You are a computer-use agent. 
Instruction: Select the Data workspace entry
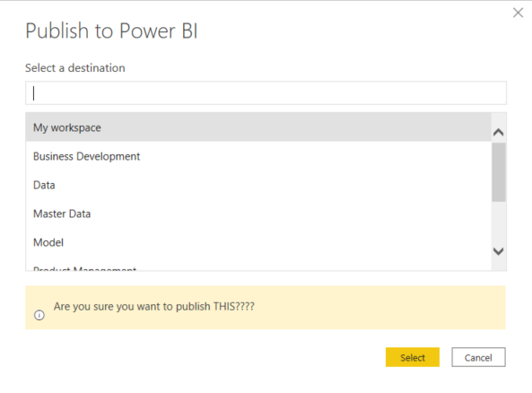pyautogui.click(x=258, y=185)
